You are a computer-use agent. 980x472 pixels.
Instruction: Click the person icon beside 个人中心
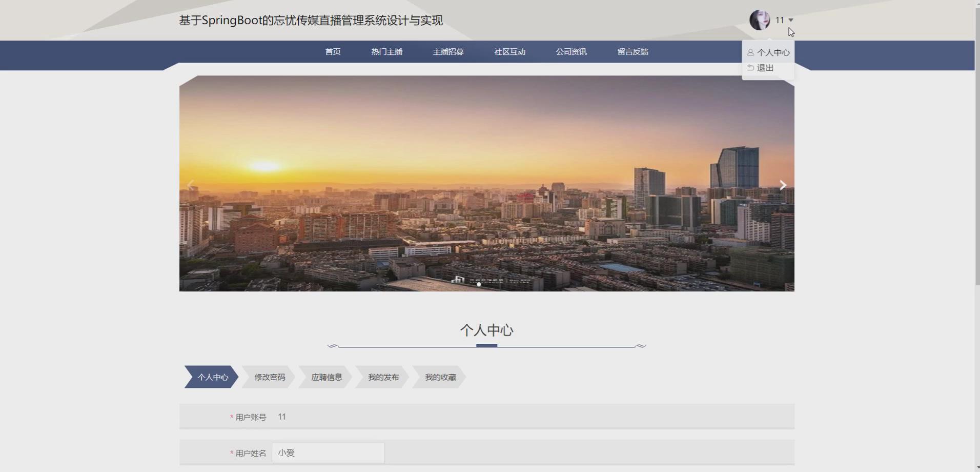[x=750, y=52]
